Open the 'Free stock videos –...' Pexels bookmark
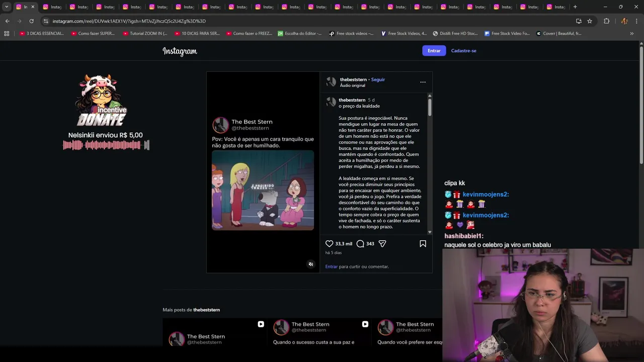This screenshot has width=644, height=362. pyautogui.click(x=351, y=34)
